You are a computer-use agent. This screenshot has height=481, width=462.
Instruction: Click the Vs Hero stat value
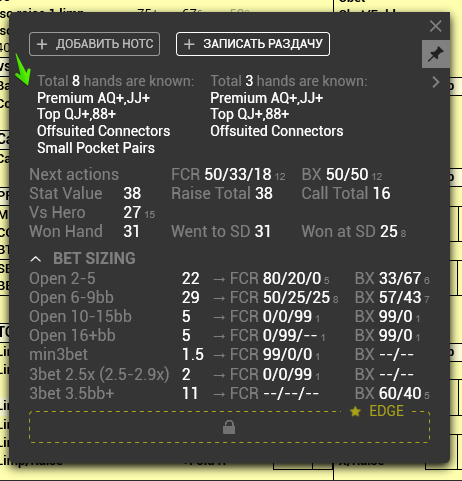click(132, 213)
